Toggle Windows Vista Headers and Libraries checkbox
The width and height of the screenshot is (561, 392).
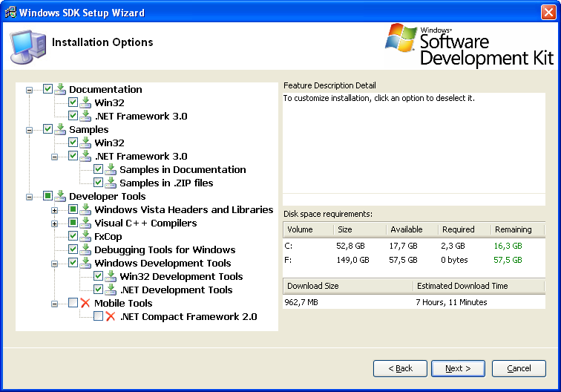click(73, 209)
